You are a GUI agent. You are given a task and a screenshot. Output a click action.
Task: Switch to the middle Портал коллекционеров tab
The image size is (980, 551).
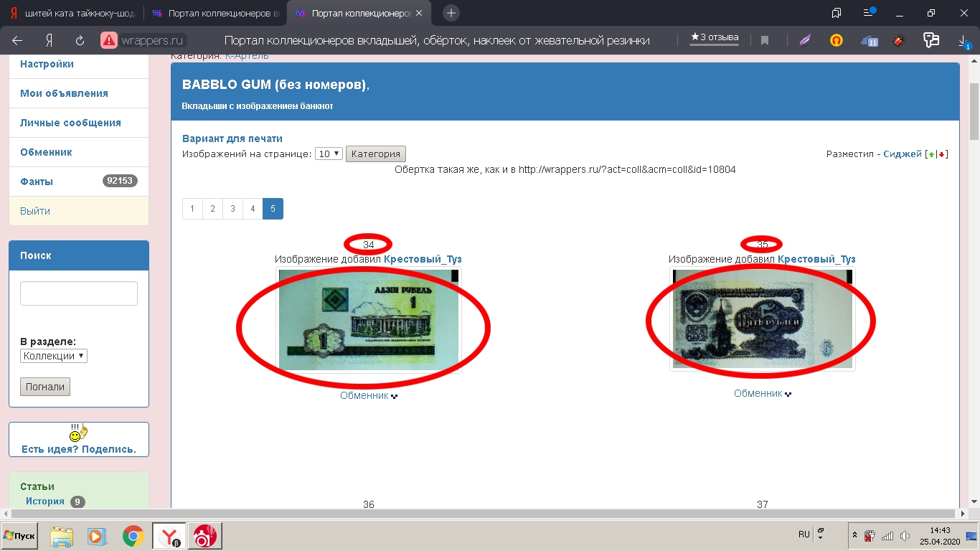click(x=215, y=14)
